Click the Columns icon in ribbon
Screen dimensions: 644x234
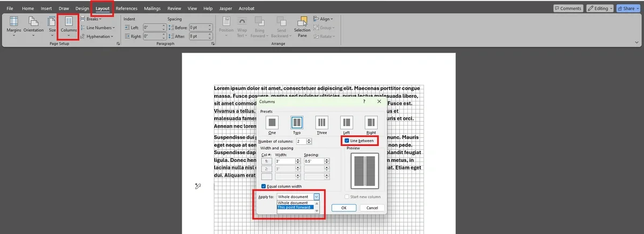[x=69, y=25]
